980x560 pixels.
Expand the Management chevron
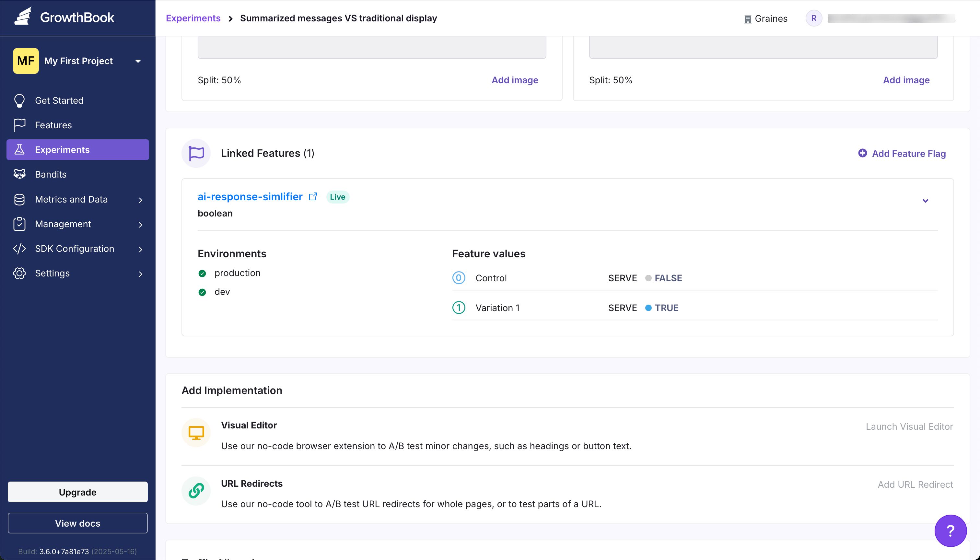(x=140, y=225)
